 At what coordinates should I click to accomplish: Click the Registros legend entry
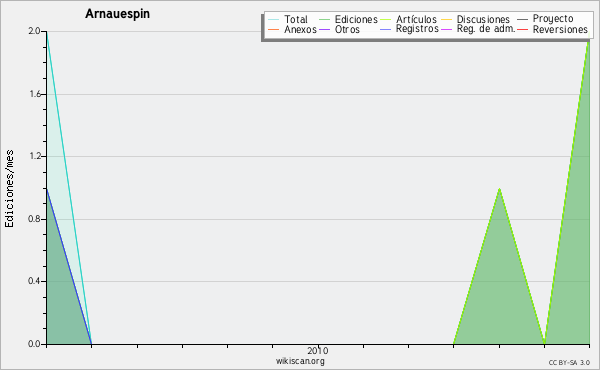click(x=417, y=29)
